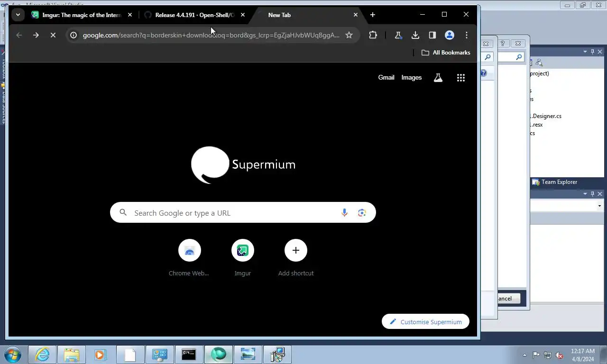Click the search magnifier in background dialog
Screen dimensions: 607x364
click(x=519, y=57)
